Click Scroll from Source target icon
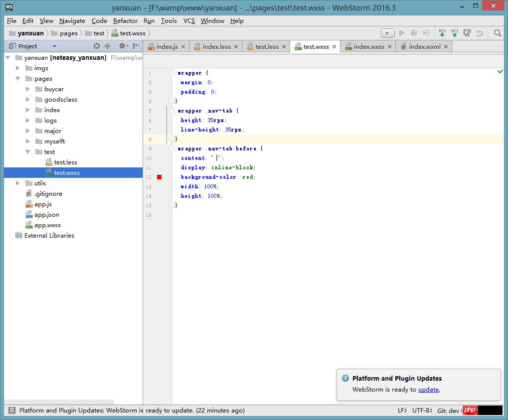Viewport: 508px width, 420px height. coord(97,46)
